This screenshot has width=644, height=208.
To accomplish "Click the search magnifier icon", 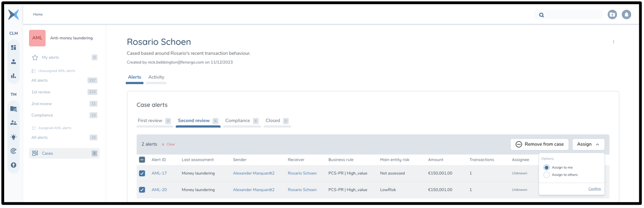I will point(541,15).
